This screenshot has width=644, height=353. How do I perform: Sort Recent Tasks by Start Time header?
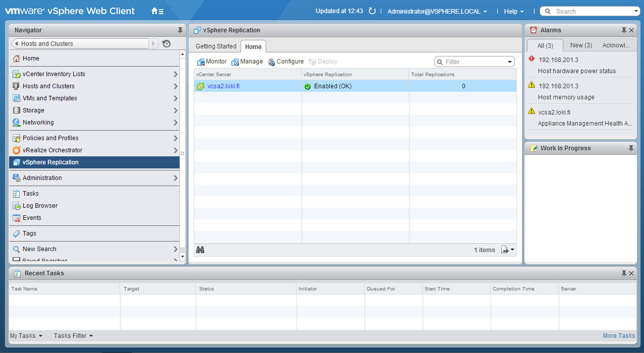(456, 289)
